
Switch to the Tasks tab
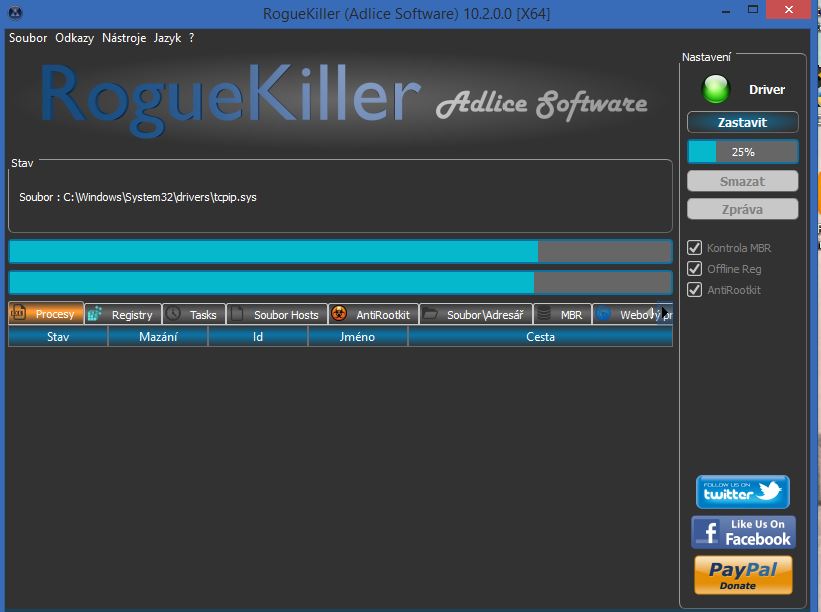point(194,314)
